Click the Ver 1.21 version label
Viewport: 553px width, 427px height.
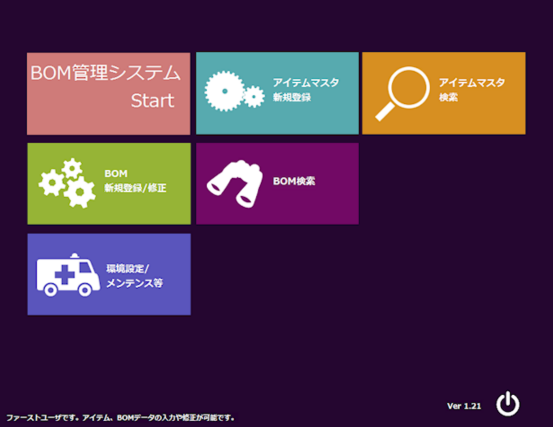(x=464, y=406)
